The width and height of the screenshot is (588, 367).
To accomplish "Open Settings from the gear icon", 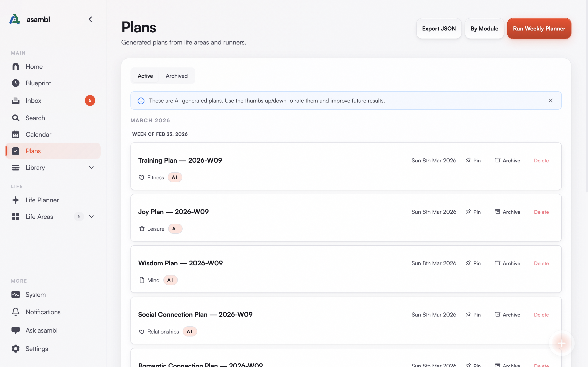I will [x=16, y=349].
